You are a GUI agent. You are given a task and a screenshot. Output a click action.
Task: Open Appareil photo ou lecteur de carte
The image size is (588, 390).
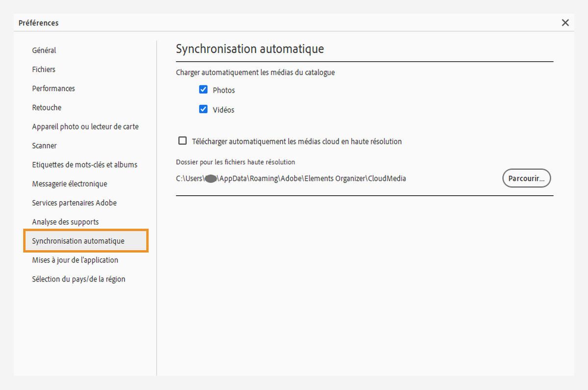point(85,127)
